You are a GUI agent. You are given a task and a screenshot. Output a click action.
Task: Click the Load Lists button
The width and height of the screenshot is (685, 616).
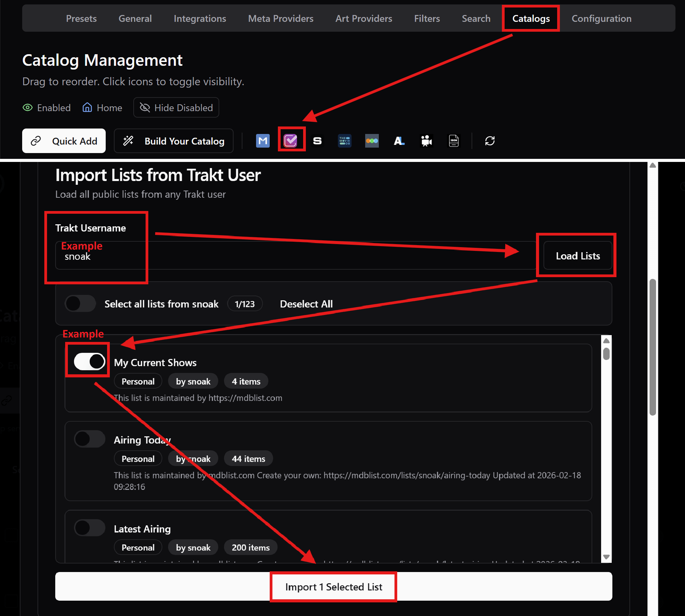pyautogui.click(x=578, y=256)
